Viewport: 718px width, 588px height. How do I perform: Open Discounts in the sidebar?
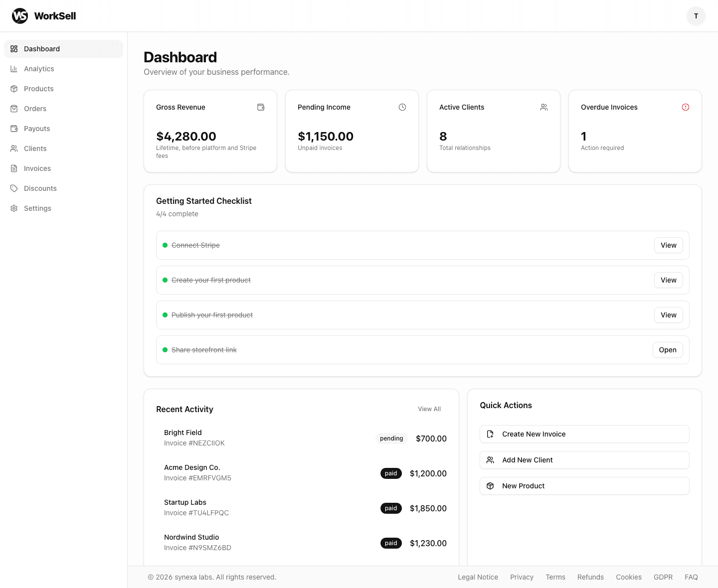click(x=63, y=188)
